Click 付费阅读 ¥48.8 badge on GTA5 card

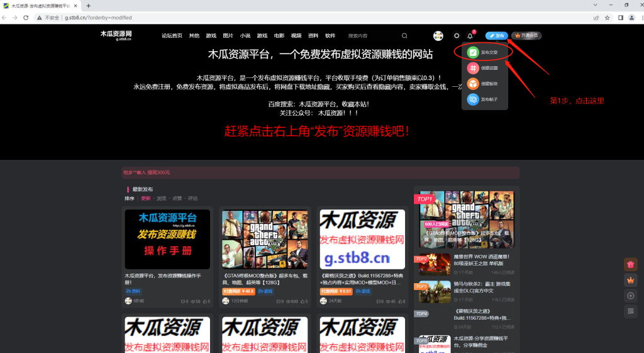[238, 291]
